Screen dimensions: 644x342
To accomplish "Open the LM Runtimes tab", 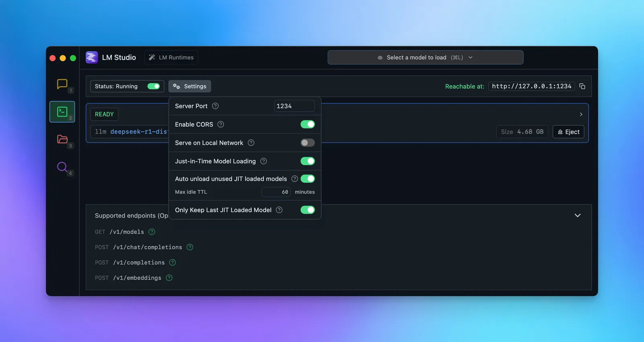I will tap(171, 58).
